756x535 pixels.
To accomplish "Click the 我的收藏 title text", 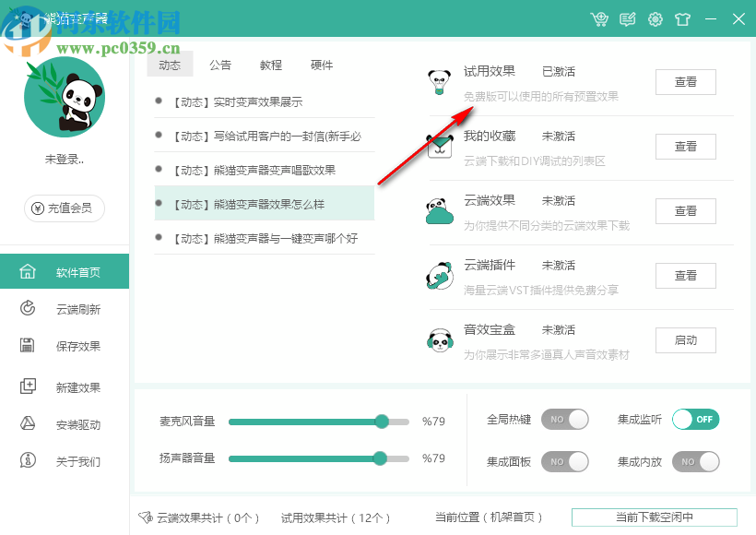I will click(x=490, y=136).
